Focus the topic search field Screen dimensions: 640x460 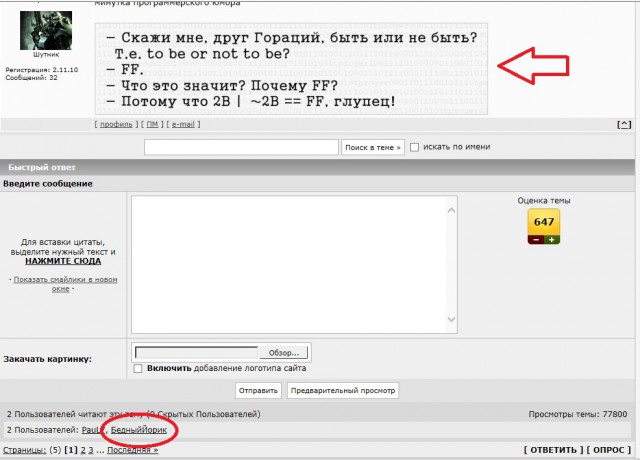[x=241, y=147]
